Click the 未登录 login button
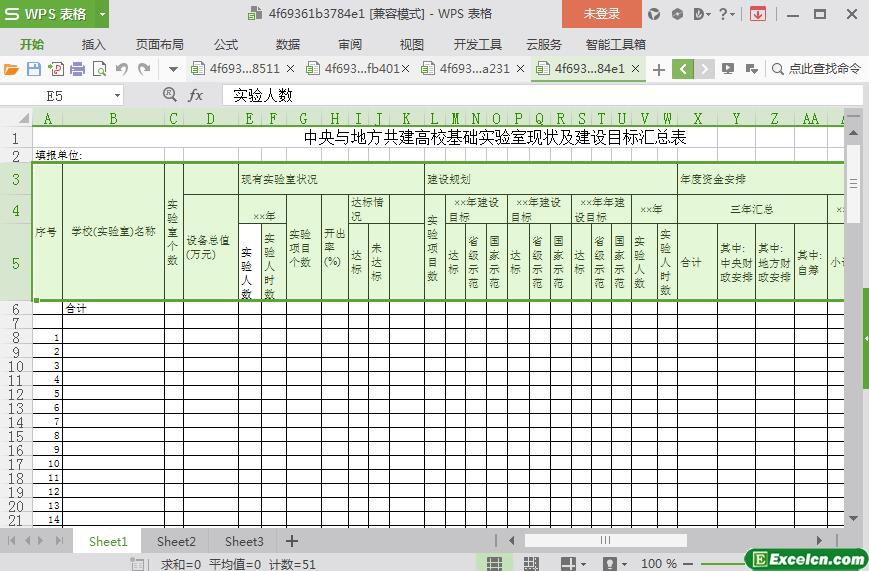This screenshot has width=869, height=571. pos(601,14)
